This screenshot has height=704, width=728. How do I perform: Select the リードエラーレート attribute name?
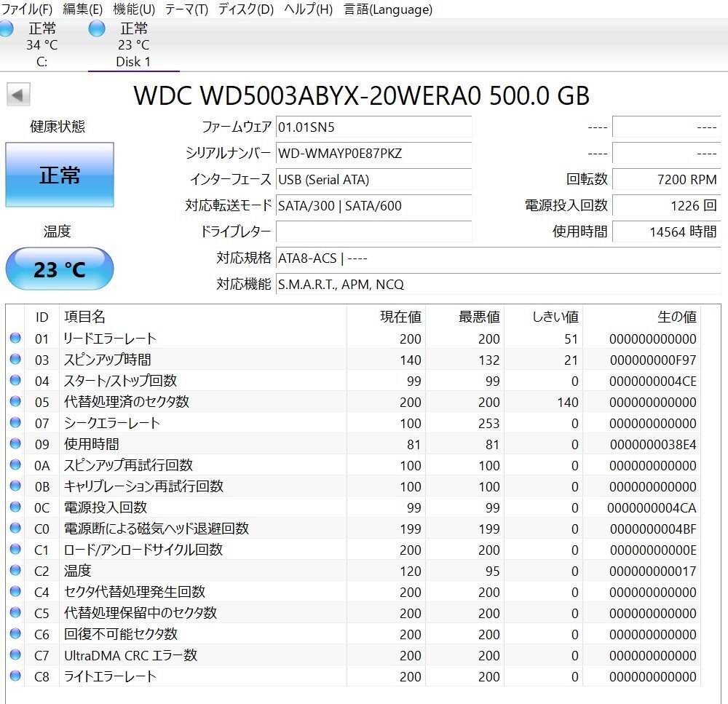[x=110, y=339]
